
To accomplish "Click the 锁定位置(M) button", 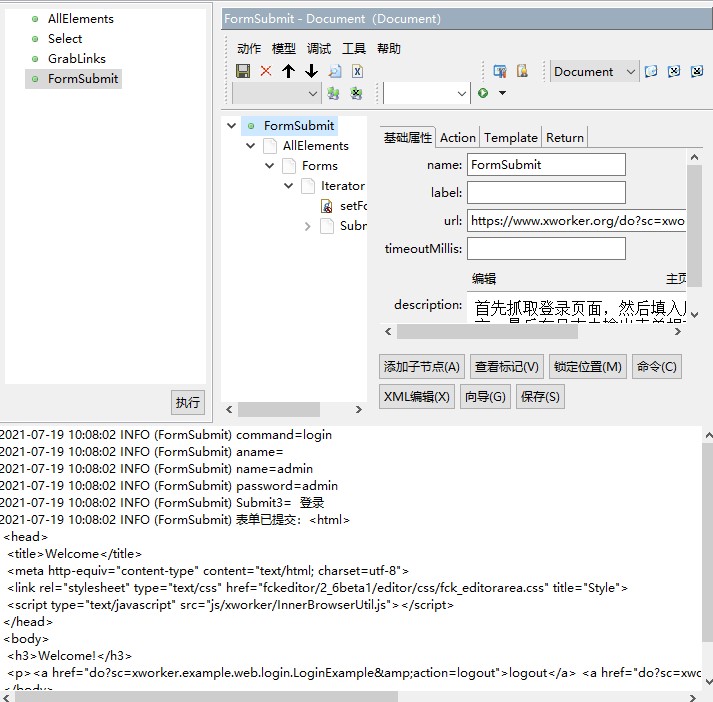I will [x=587, y=366].
